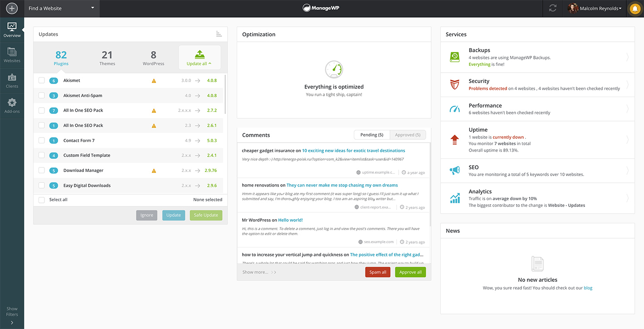This screenshot has width=644, height=329.
Task: Open the Find a Website dropdown
Action: [61, 8]
